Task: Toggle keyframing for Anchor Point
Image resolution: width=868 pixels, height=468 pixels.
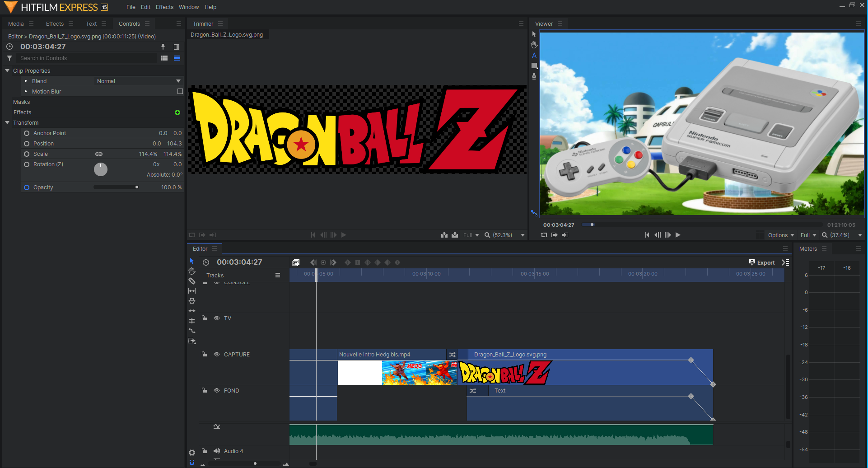Action: 27,133
